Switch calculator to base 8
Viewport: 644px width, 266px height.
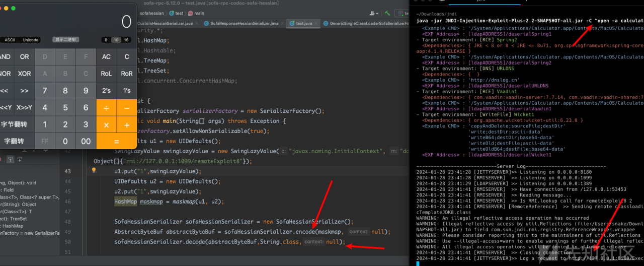pos(106,40)
